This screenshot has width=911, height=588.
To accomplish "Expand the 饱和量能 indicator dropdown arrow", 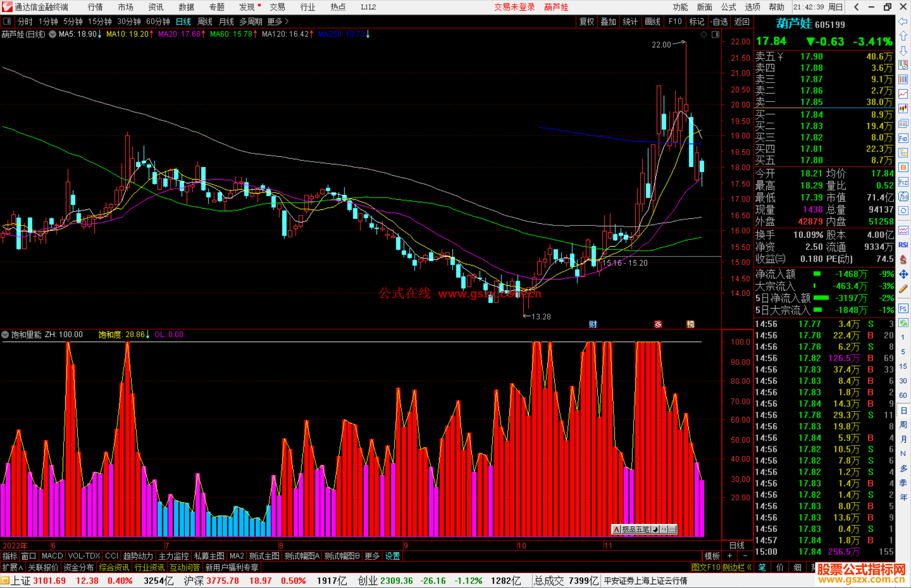I will tap(5, 335).
